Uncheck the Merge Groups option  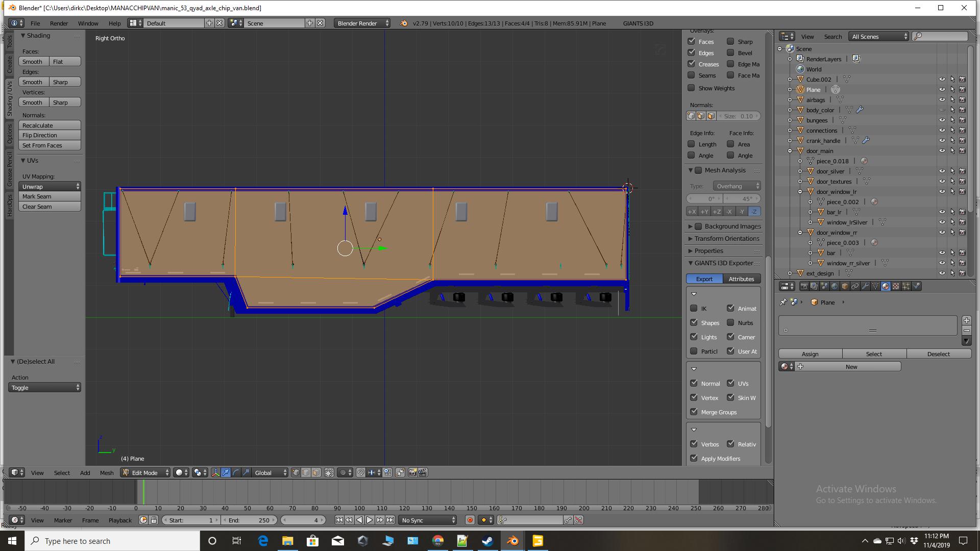[x=694, y=412]
